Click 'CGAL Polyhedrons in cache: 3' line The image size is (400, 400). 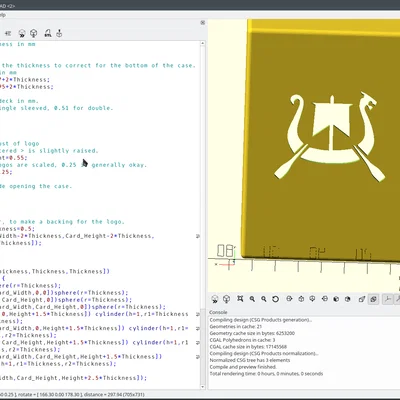pos(242,340)
